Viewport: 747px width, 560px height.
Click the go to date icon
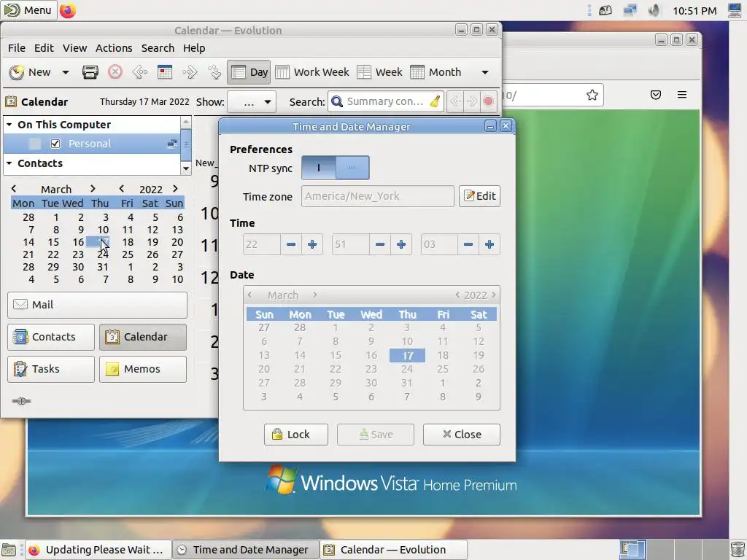214,72
